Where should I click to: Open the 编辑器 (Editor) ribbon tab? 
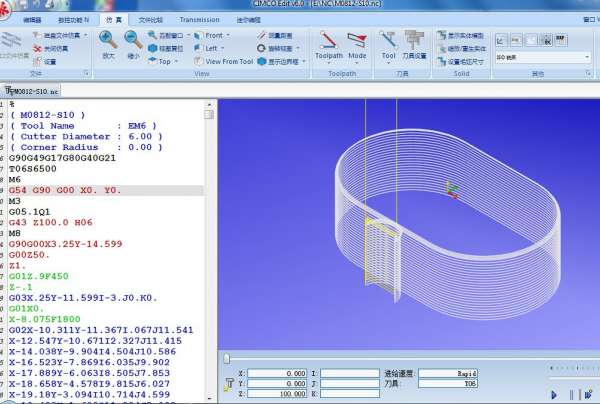31,19
